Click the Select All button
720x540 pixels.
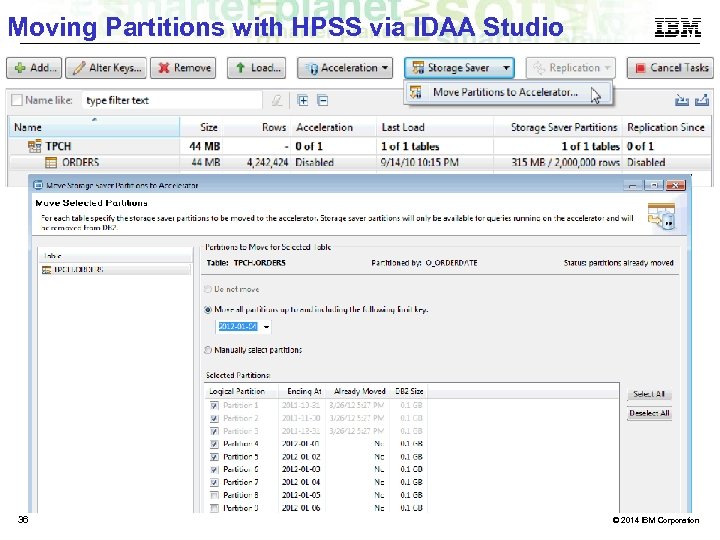point(649,394)
